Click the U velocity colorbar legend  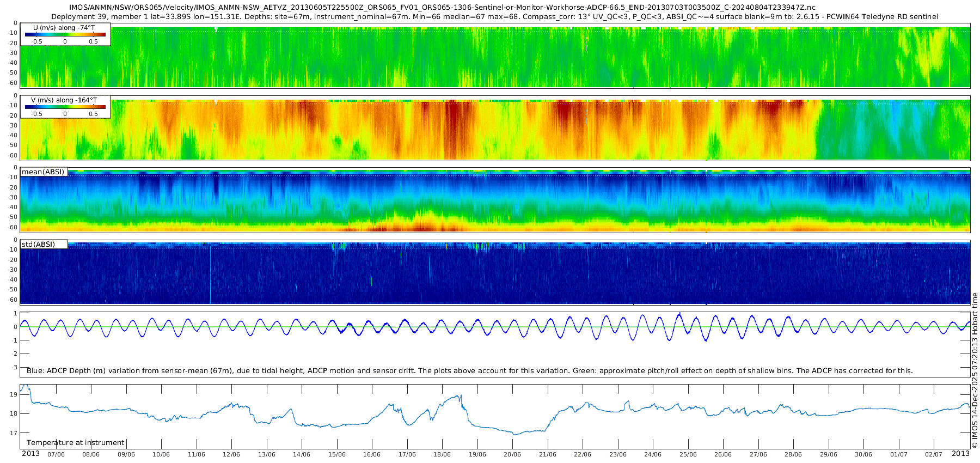click(65, 34)
